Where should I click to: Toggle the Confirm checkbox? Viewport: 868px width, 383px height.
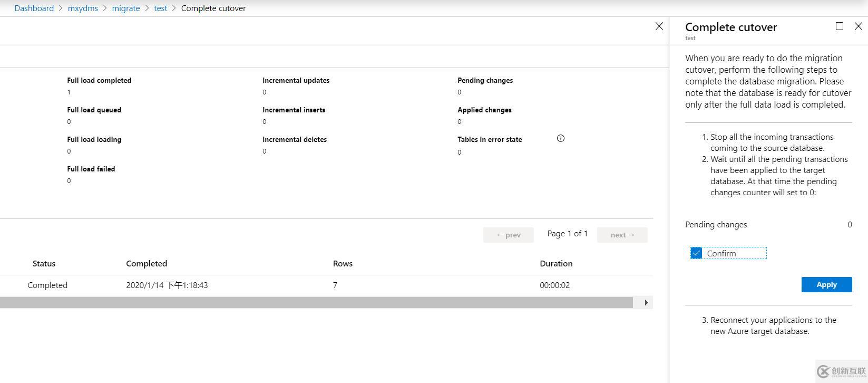696,253
